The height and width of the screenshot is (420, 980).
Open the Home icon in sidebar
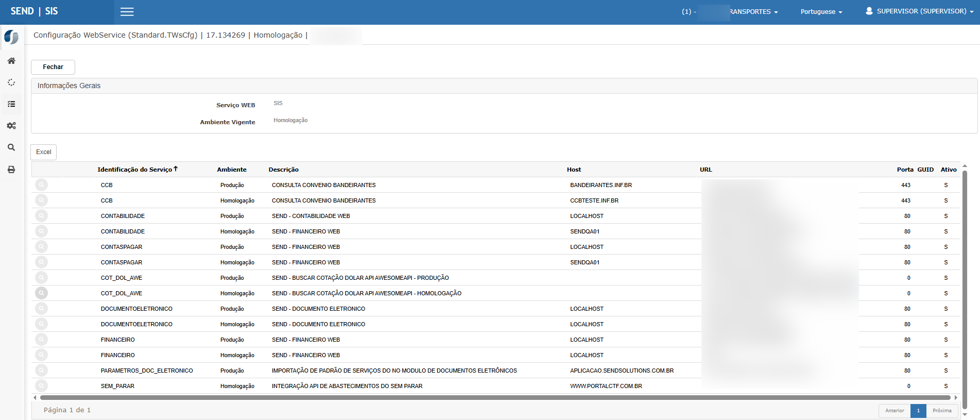[x=11, y=61]
